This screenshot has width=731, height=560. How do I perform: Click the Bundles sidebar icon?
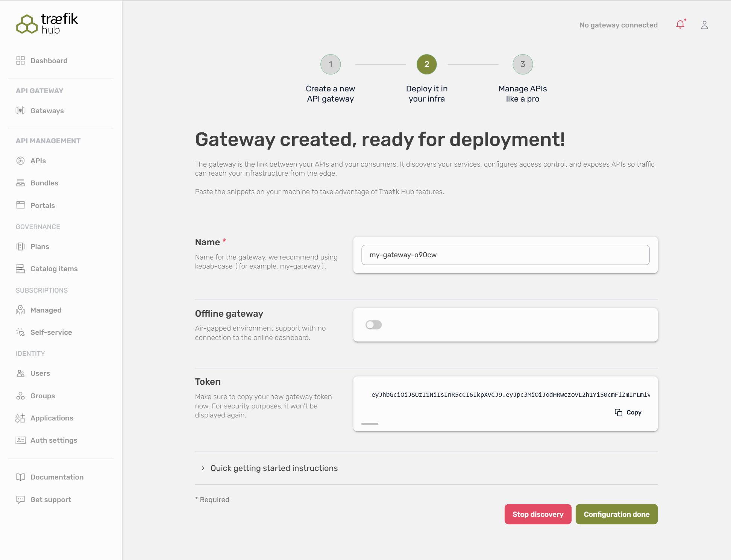pos(20,183)
